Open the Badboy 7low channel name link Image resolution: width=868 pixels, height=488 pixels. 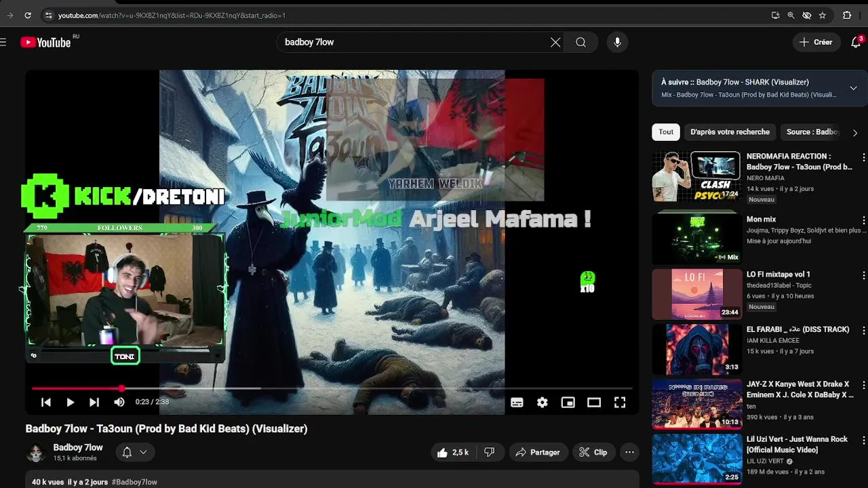click(78, 447)
